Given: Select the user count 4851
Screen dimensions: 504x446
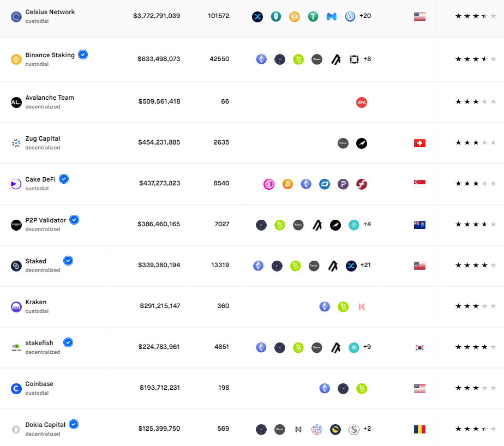Looking at the screenshot, I should point(222,347).
